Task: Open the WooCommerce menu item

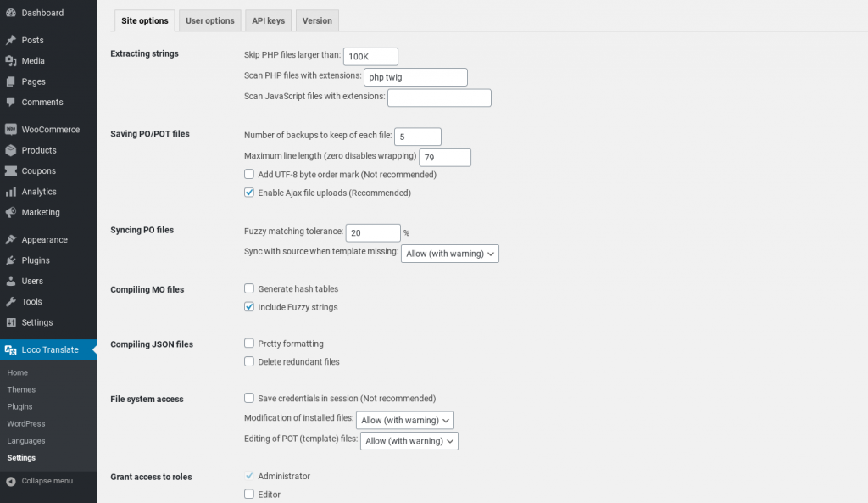Action: pos(48,130)
